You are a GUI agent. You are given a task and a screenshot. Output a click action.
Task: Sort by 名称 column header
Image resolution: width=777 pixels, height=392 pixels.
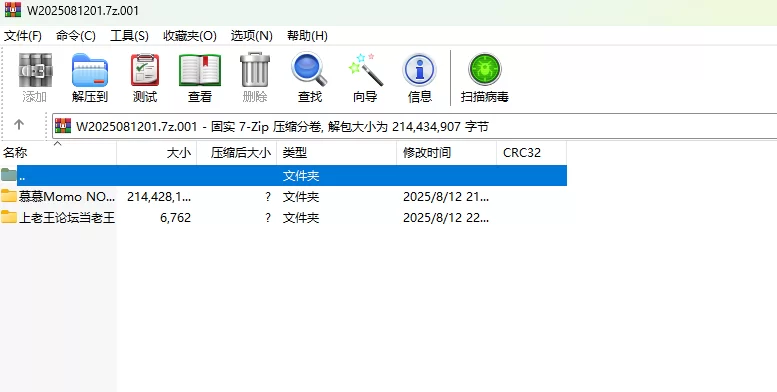pyautogui.click(x=58, y=153)
